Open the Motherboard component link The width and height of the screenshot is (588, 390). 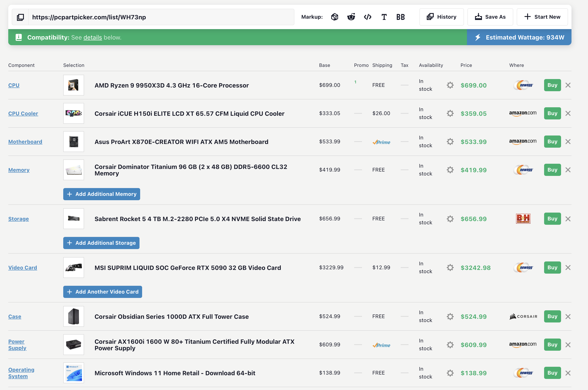coord(25,142)
